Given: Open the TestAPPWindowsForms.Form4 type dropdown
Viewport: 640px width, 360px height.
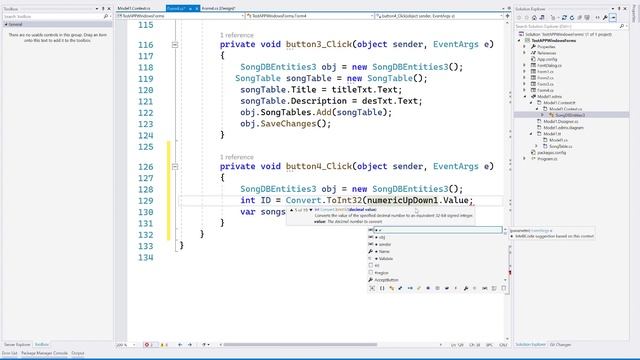Looking at the screenshot, I should [309, 16].
